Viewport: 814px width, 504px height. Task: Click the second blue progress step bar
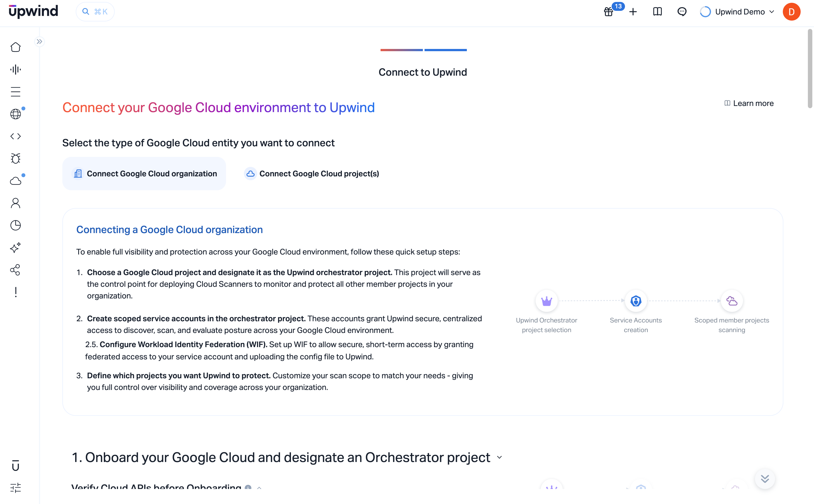[x=445, y=50]
